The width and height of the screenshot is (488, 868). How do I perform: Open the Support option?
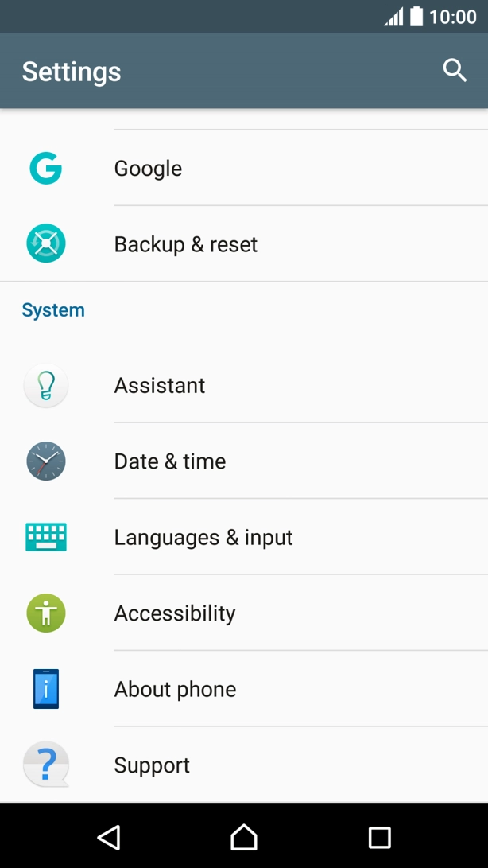152,765
